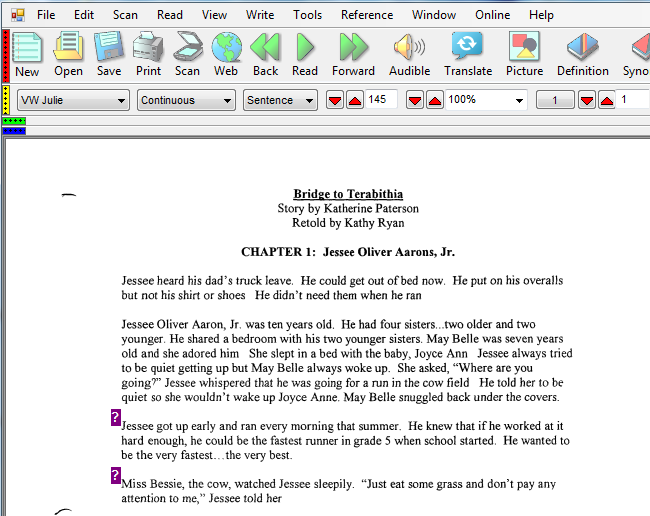650x516 pixels.
Task: Click the words 'Jessee Oliver Aaron, Jr.' in paragraph
Action: [182, 324]
